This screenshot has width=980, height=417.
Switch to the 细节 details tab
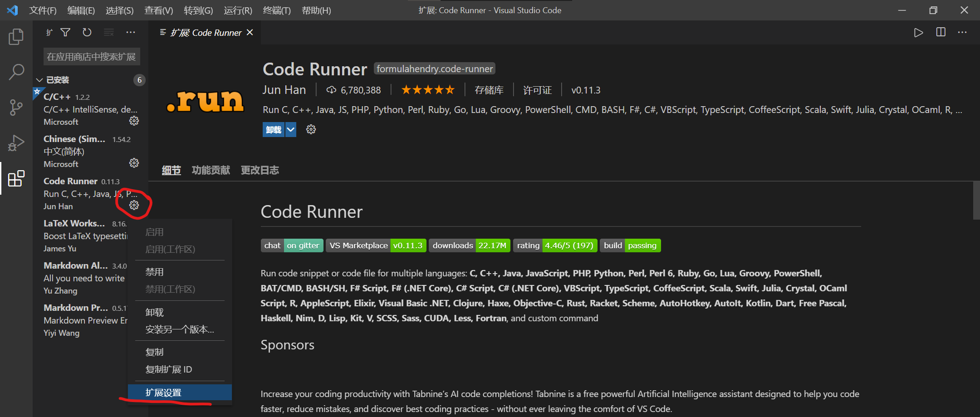pyautogui.click(x=171, y=170)
